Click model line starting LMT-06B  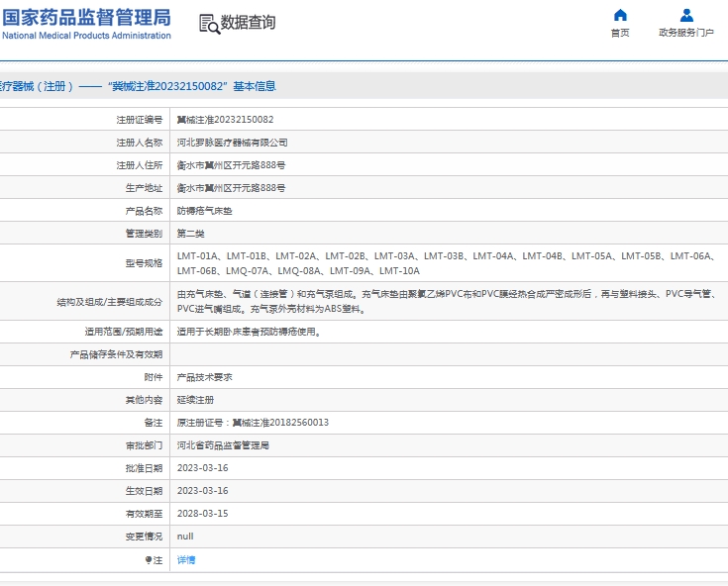[x=298, y=271]
